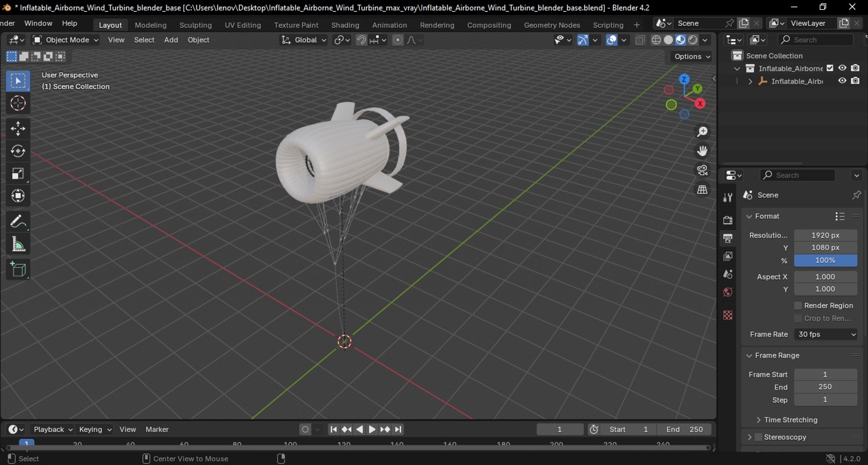Activate the Move tool
Image resolution: width=868 pixels, height=465 pixels.
[18, 128]
